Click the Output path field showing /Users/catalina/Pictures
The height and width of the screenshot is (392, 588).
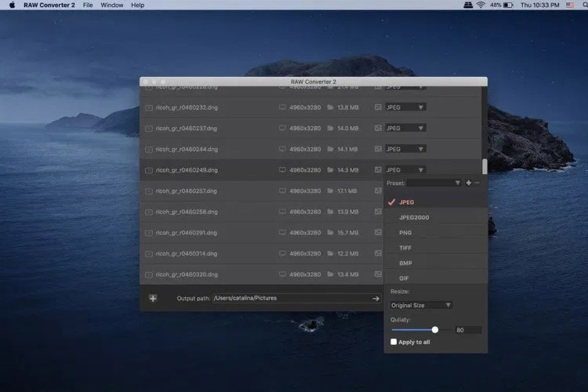(x=294, y=298)
